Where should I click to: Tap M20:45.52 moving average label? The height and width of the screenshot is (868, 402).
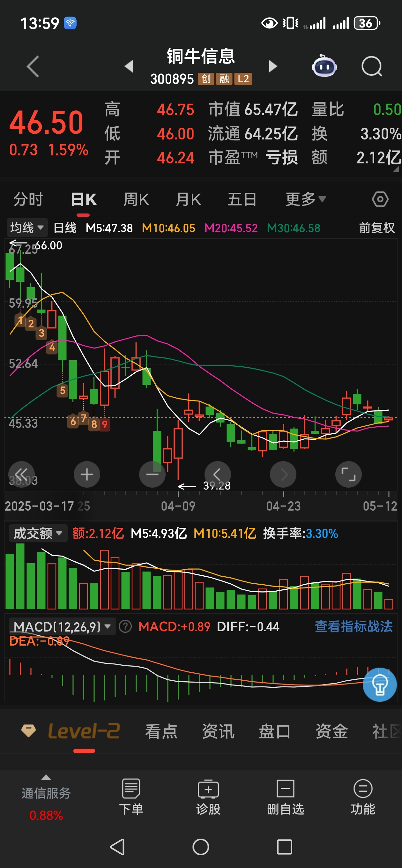pos(231,228)
